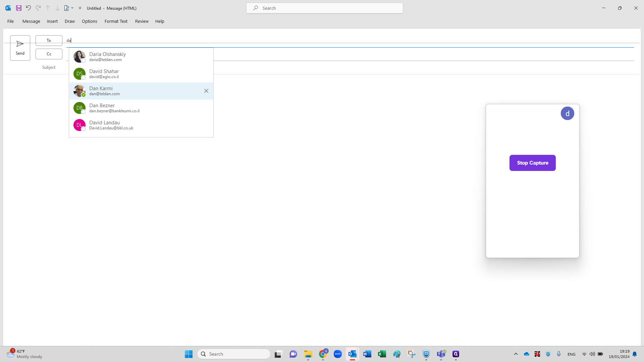Open notifications bell icon
Image resolution: width=644 pixels, height=362 pixels.
coord(635,354)
